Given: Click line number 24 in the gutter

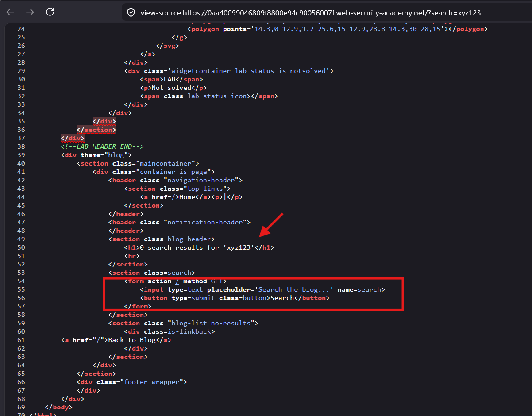Looking at the screenshot, I should (x=21, y=29).
